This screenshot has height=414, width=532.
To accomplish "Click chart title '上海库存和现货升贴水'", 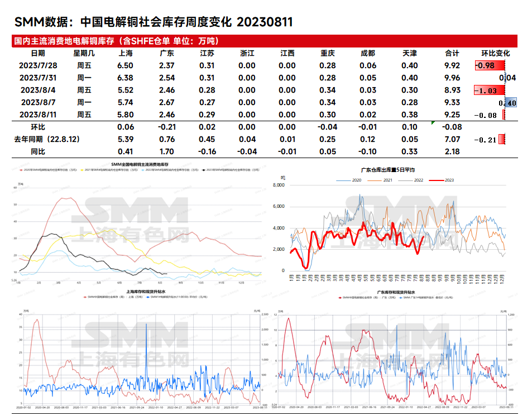I will point(146,292).
